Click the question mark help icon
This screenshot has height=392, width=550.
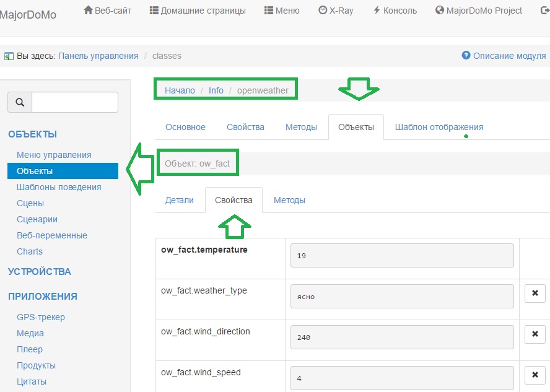[x=466, y=55]
